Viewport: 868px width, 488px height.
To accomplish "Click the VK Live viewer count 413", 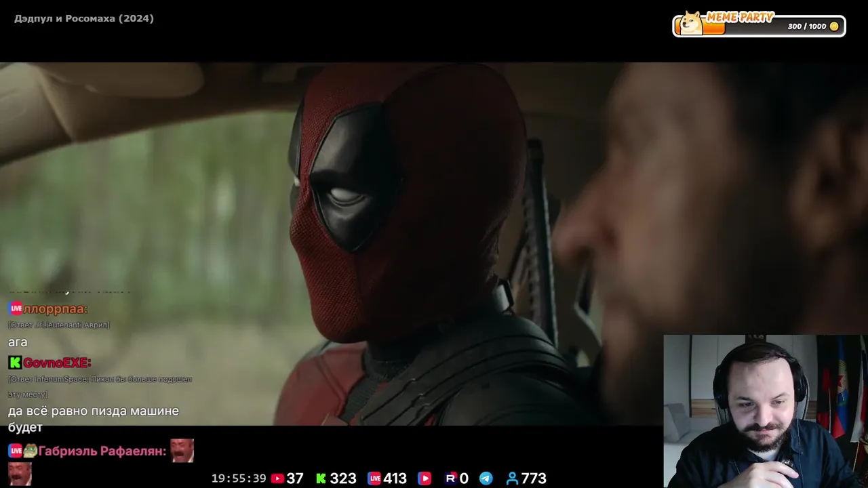I will coord(395,479).
